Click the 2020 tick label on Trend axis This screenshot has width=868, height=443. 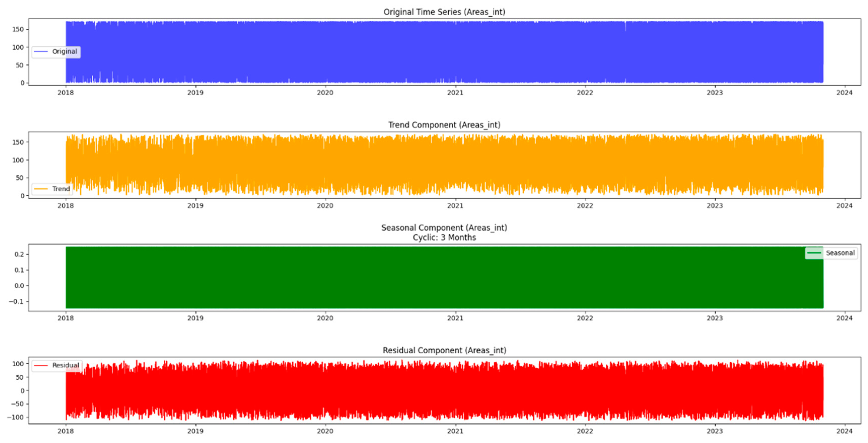click(x=324, y=206)
